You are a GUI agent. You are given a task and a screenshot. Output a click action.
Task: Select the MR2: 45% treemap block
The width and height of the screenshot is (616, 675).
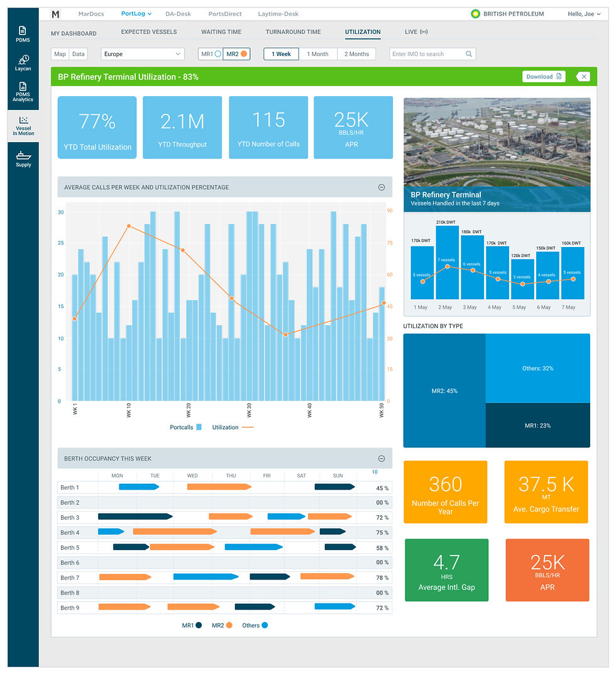pos(444,390)
